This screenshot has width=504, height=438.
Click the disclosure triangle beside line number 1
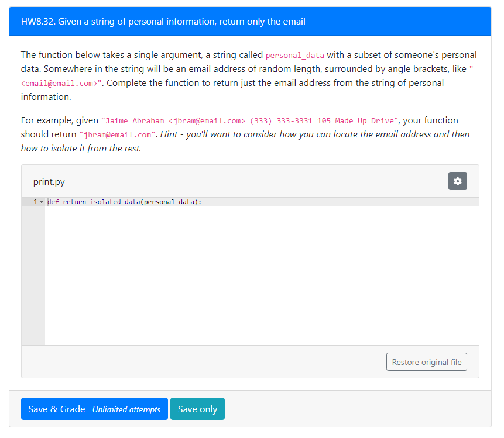coord(40,201)
